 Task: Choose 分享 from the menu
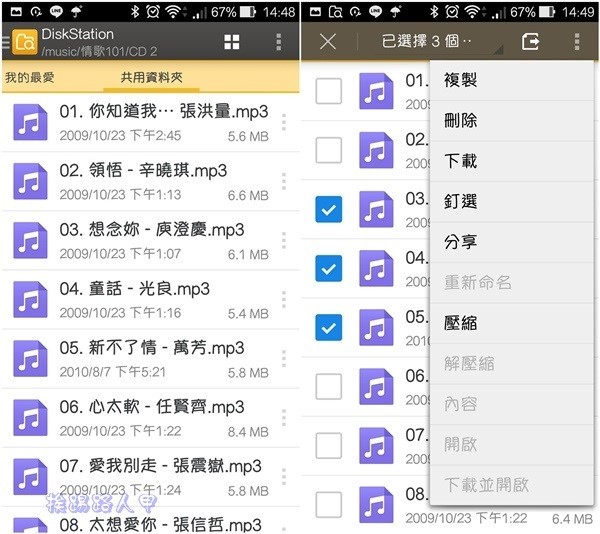tap(512, 242)
